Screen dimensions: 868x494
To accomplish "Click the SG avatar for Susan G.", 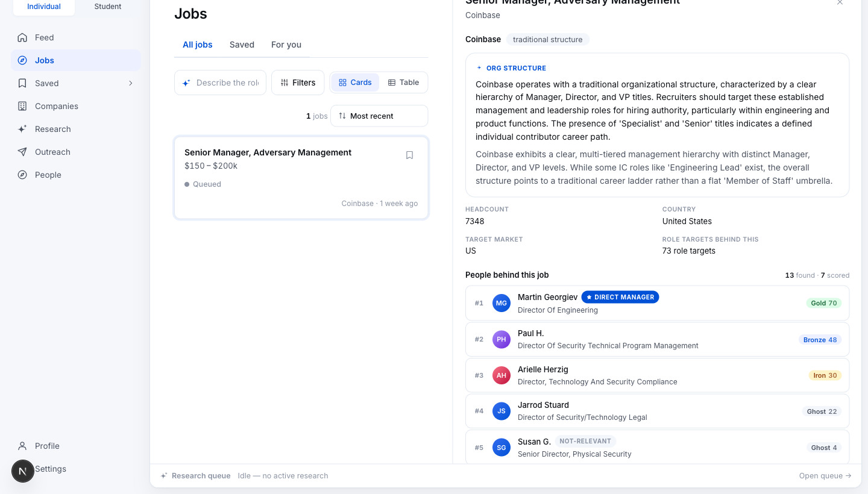I will (x=502, y=447).
